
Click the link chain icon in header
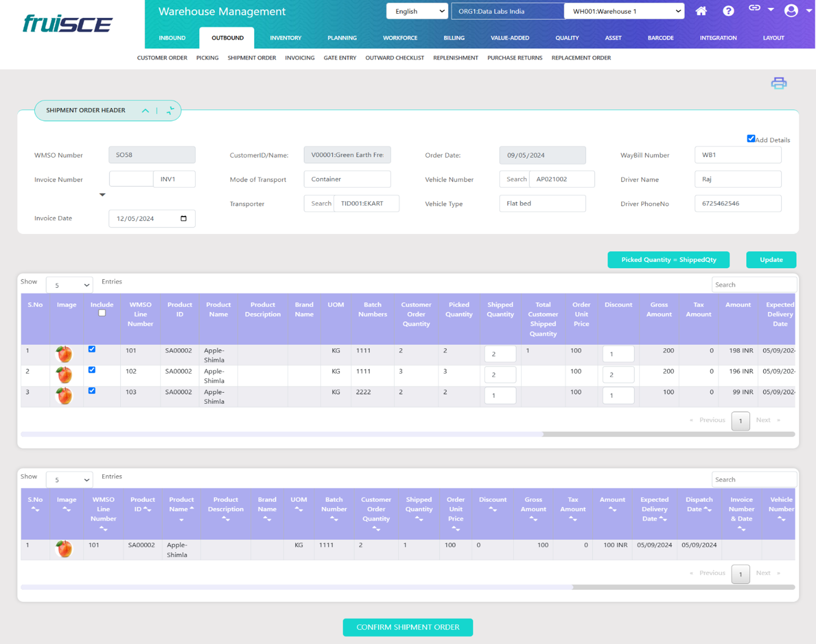pos(755,8)
